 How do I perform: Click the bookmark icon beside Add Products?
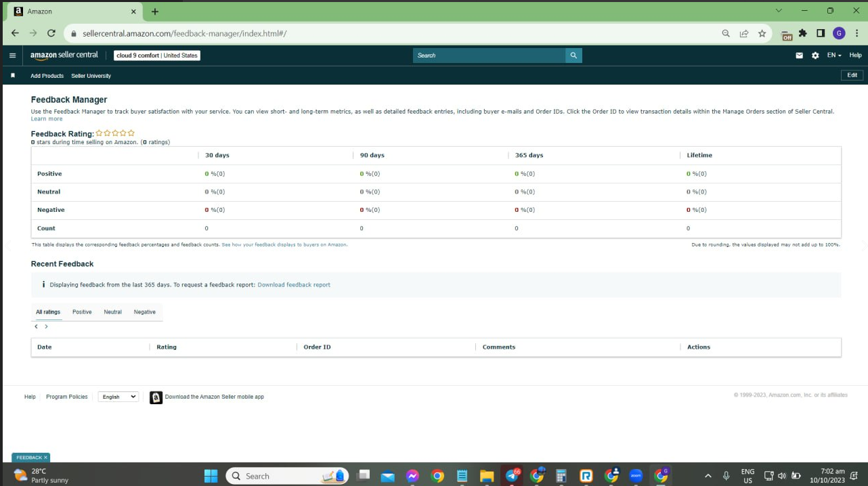coord(12,76)
